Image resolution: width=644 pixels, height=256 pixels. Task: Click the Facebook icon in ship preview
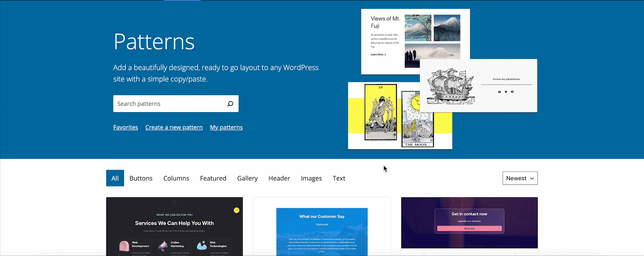coord(512,92)
